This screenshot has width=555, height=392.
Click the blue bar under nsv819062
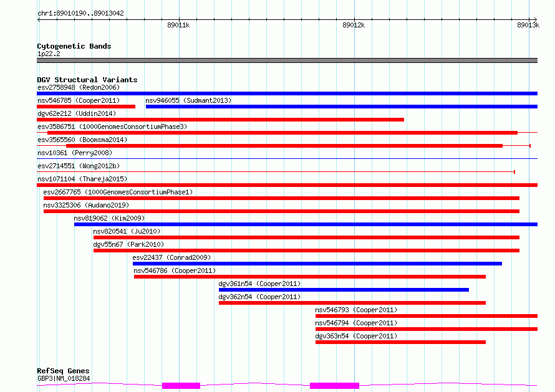point(306,224)
